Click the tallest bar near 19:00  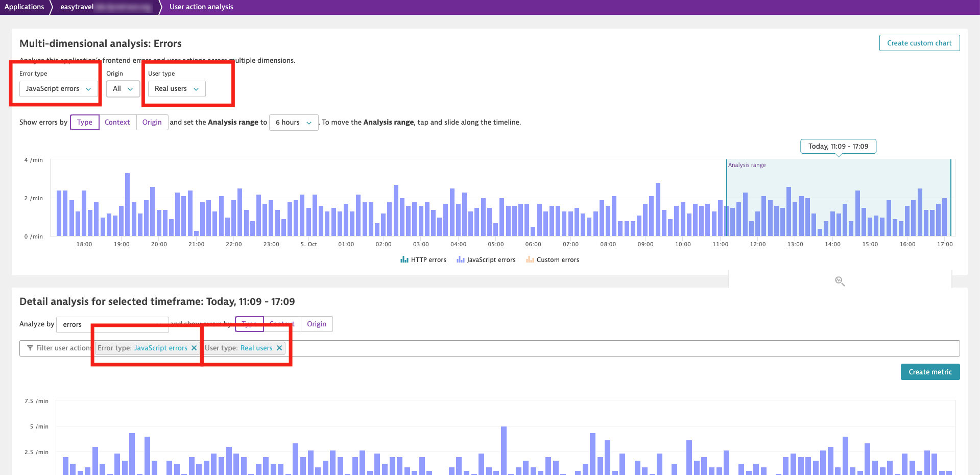pos(127,204)
